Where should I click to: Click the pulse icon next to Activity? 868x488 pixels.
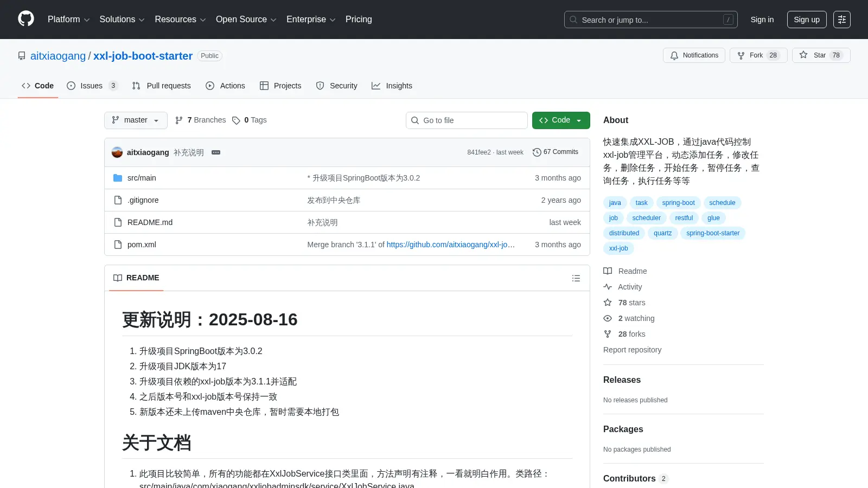pos(608,287)
